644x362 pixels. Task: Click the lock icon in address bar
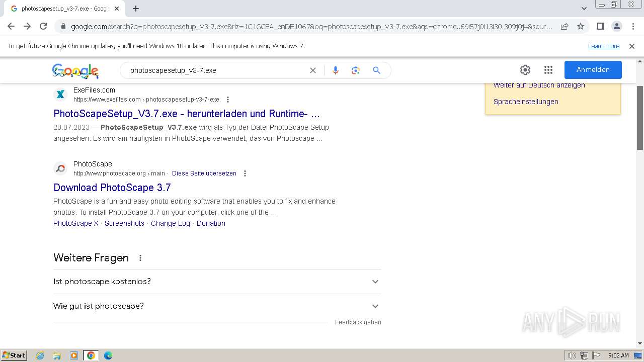pos(63,27)
